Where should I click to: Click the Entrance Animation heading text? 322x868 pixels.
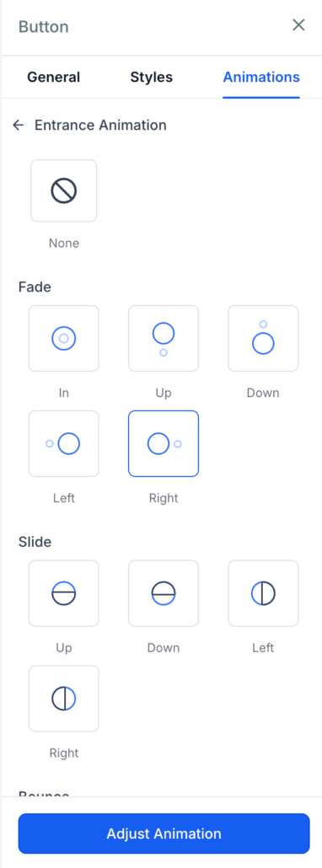click(100, 125)
